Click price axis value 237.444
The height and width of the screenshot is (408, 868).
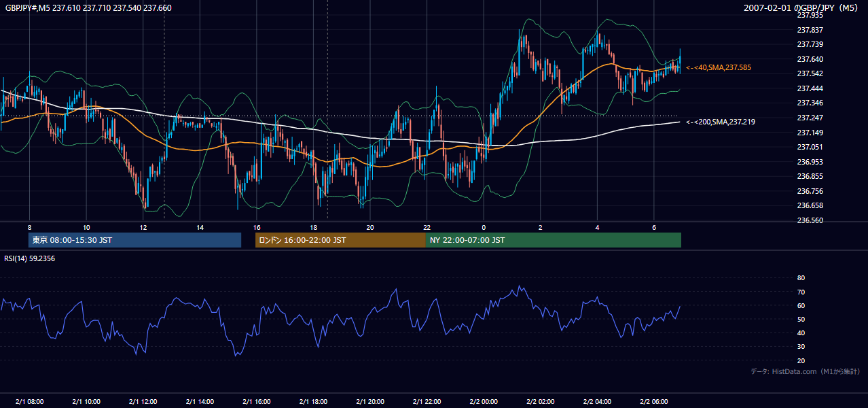[x=810, y=88]
